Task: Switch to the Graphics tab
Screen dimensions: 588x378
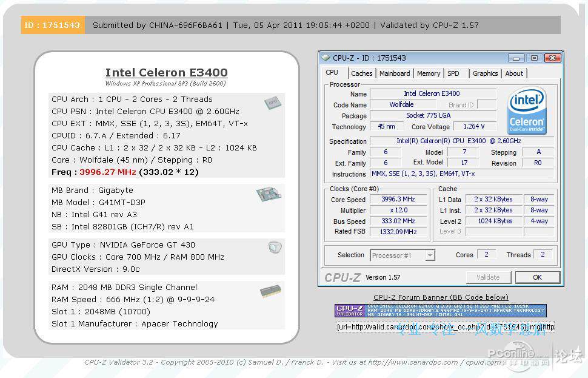Action: point(485,73)
